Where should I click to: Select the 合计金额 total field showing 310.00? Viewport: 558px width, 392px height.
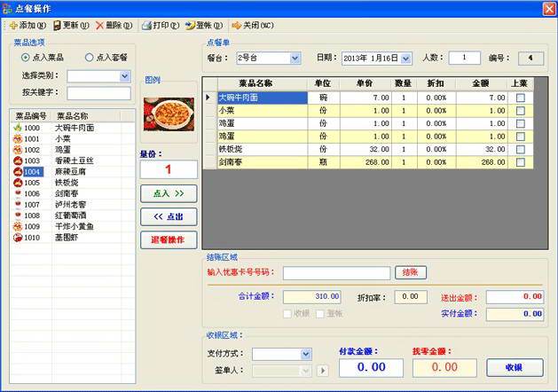(311, 297)
